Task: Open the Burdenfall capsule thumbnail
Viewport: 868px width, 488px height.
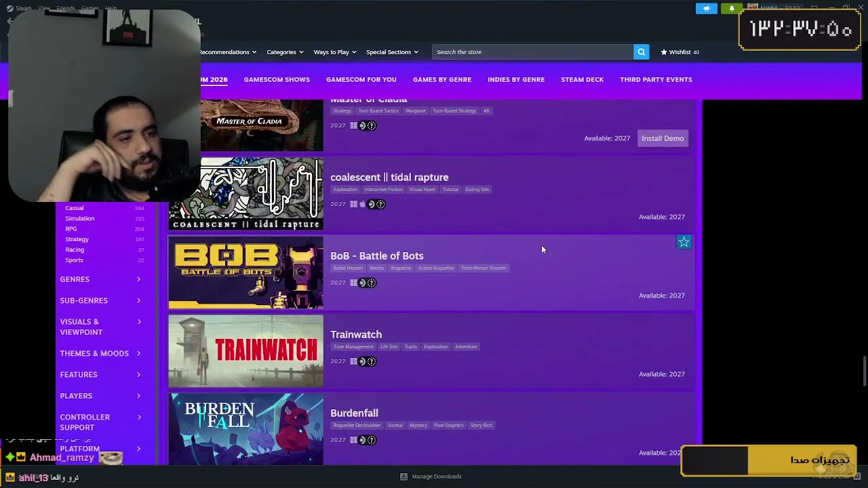Action: tap(246, 429)
